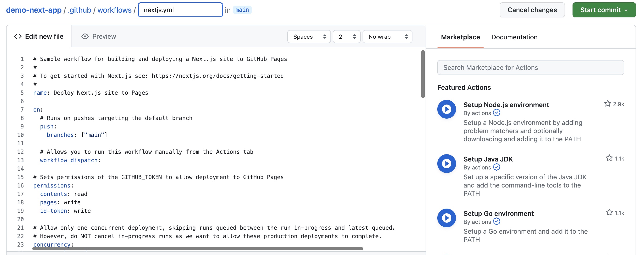Open the demo-next-app repository link

click(34, 10)
